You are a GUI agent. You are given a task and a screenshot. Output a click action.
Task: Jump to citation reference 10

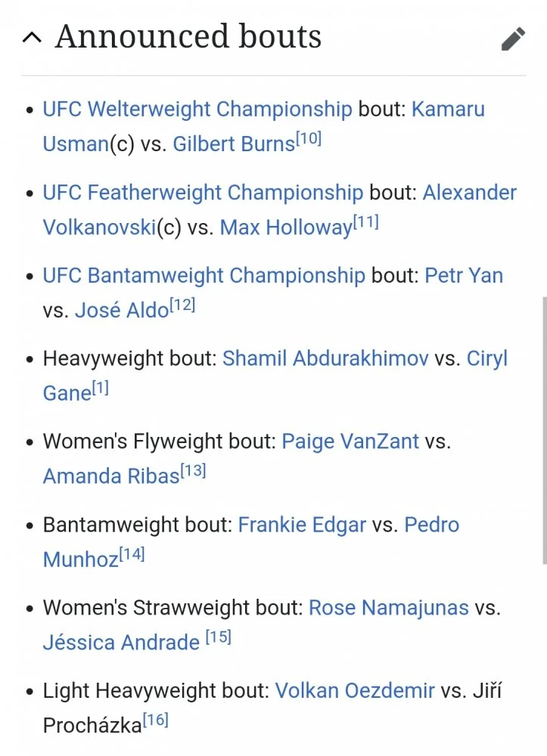309,139
